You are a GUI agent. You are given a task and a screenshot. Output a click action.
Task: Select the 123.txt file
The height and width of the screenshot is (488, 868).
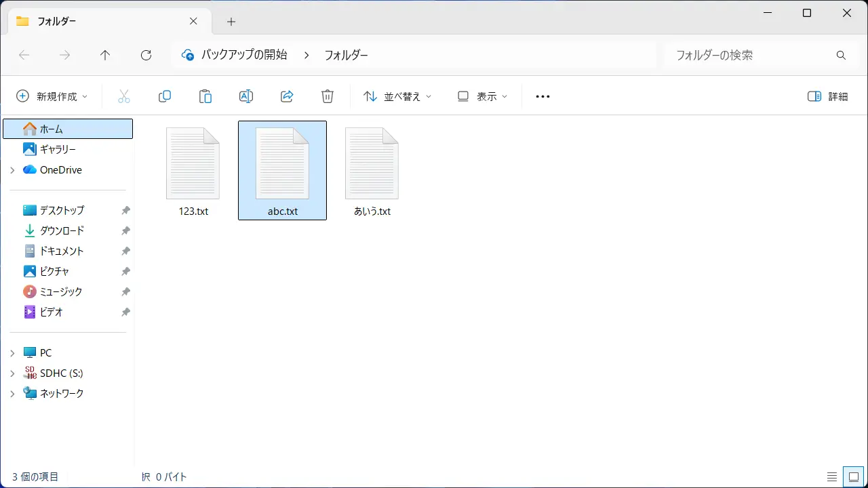[x=193, y=170]
